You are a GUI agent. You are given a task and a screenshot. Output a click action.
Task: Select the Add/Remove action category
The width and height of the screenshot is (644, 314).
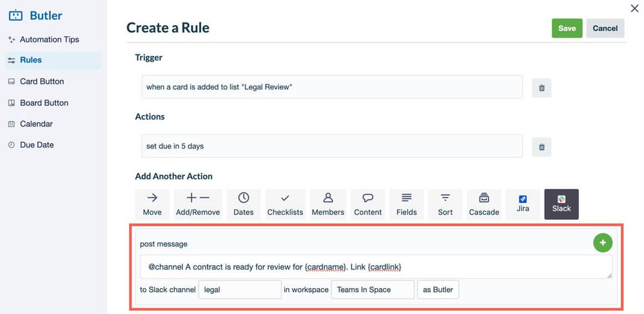click(198, 204)
